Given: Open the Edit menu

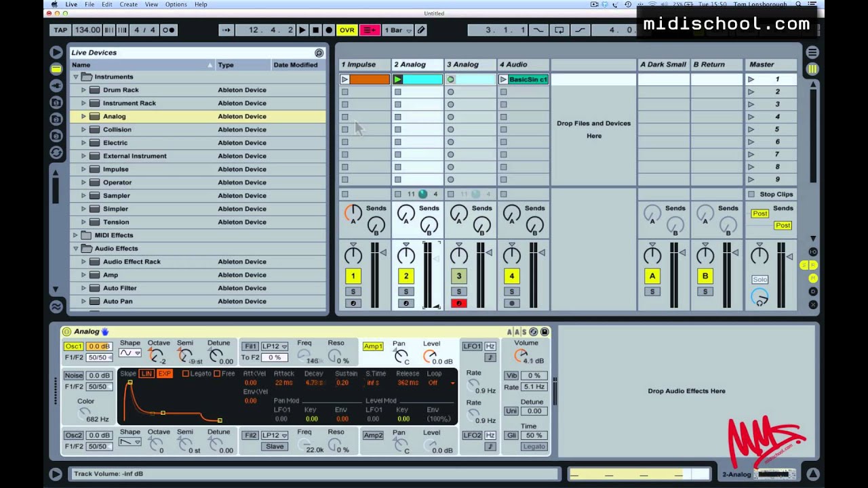Looking at the screenshot, I should (x=107, y=4).
